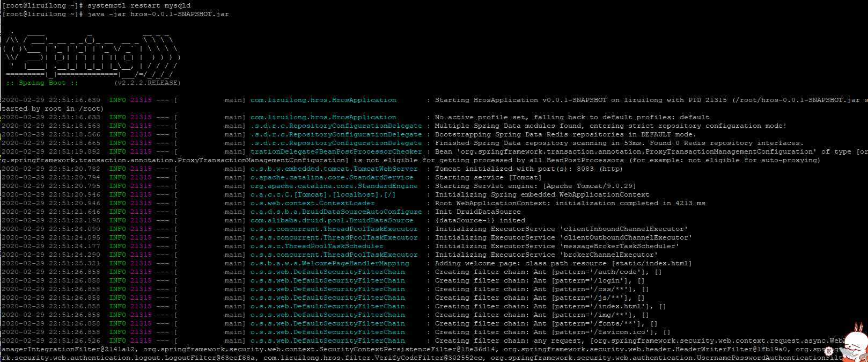
Task: Click the 'java -jar hros-0.0.1-SNAPSHOT.jar' command
Action: click(x=158, y=14)
